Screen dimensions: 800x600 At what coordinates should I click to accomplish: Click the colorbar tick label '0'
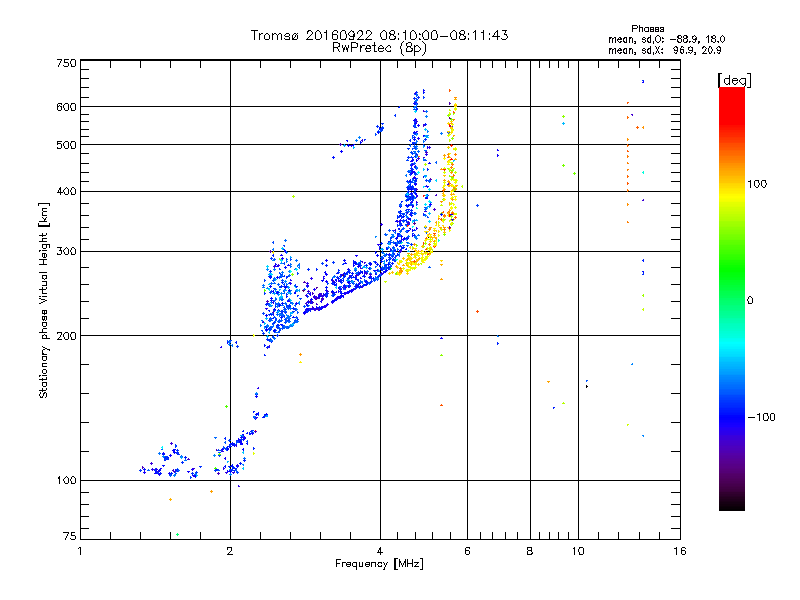750,301
